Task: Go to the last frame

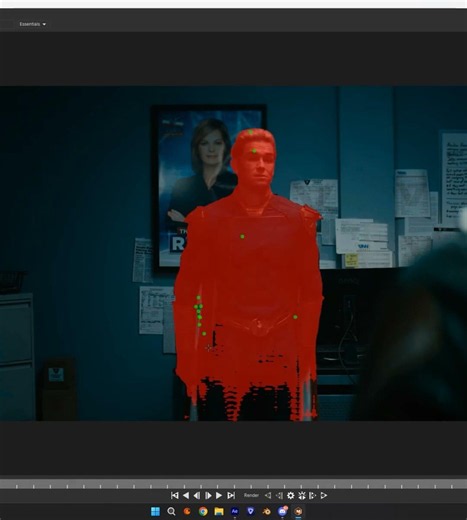Action: coord(231,496)
